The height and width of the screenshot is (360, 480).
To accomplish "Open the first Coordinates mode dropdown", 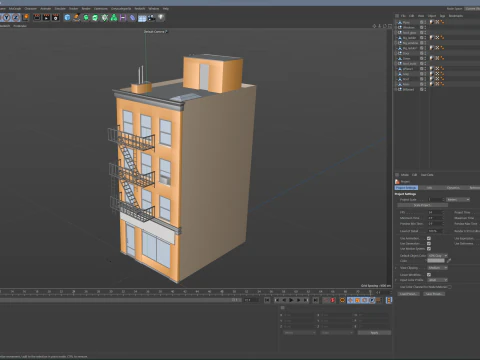I will click(x=300, y=333).
